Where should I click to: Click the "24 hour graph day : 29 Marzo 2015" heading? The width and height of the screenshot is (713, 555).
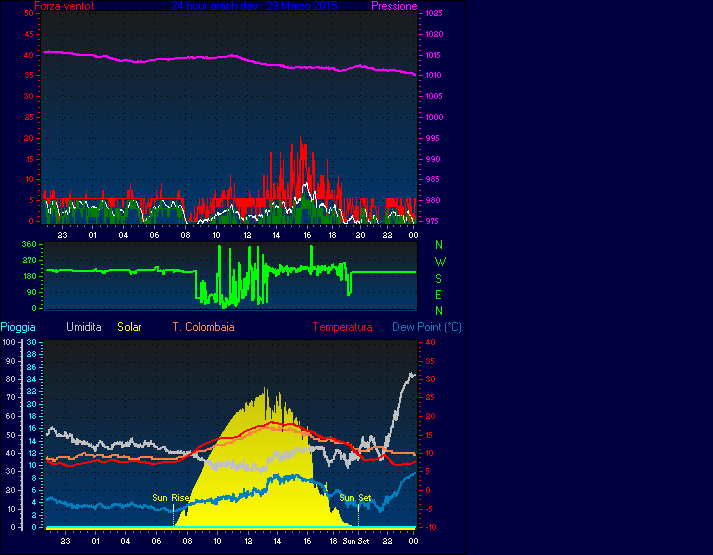coord(254,6)
